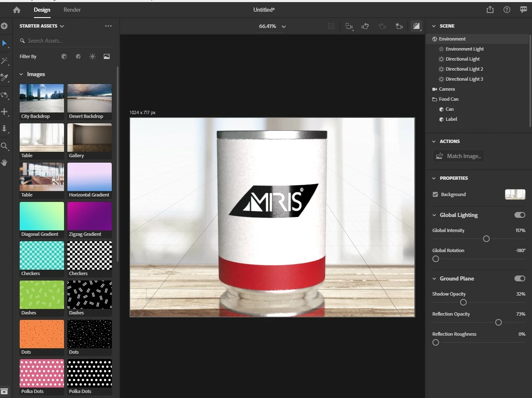
Task: Click the Reflection Opacity slider handle
Action: point(499,322)
